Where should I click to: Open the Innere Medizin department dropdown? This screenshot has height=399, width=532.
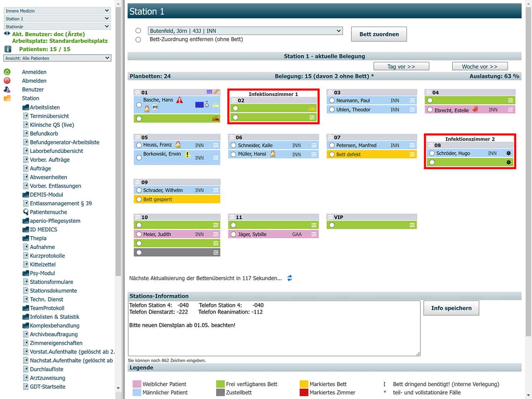(x=57, y=11)
